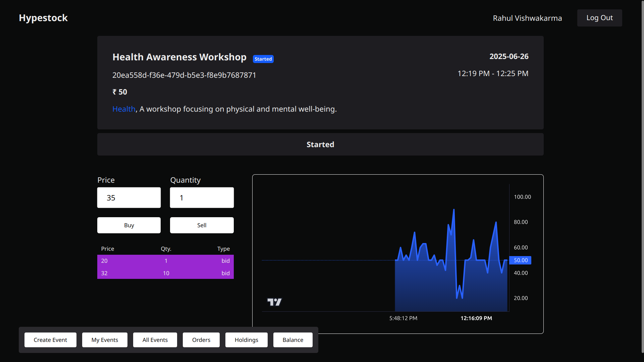Viewport: 644px width, 362px height.
Task: Select the bid order at price 20
Action: point(165,261)
